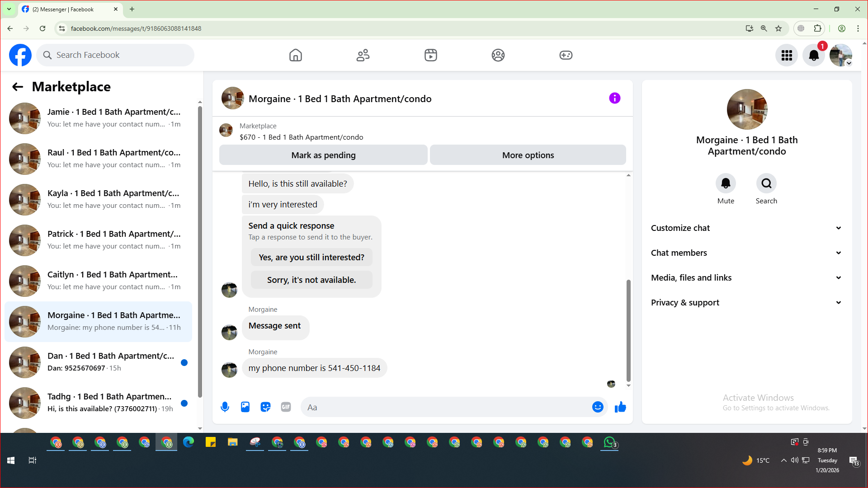868x488 pixels.
Task: Open the Windows Start menu
Action: point(11,460)
